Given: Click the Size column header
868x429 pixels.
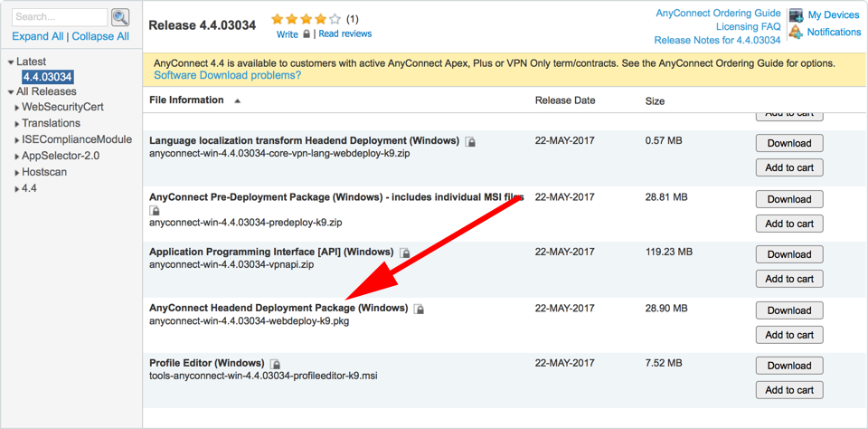Looking at the screenshot, I should point(655,101).
